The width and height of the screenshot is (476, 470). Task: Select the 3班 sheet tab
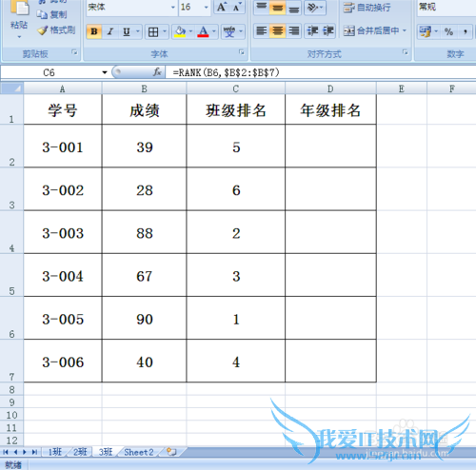[106, 452]
